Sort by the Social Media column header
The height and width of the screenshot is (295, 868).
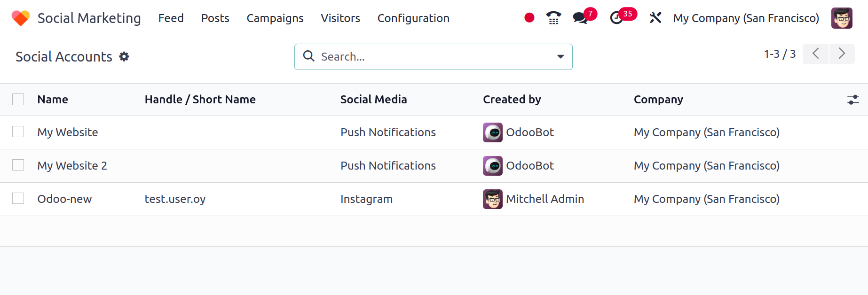point(374,100)
